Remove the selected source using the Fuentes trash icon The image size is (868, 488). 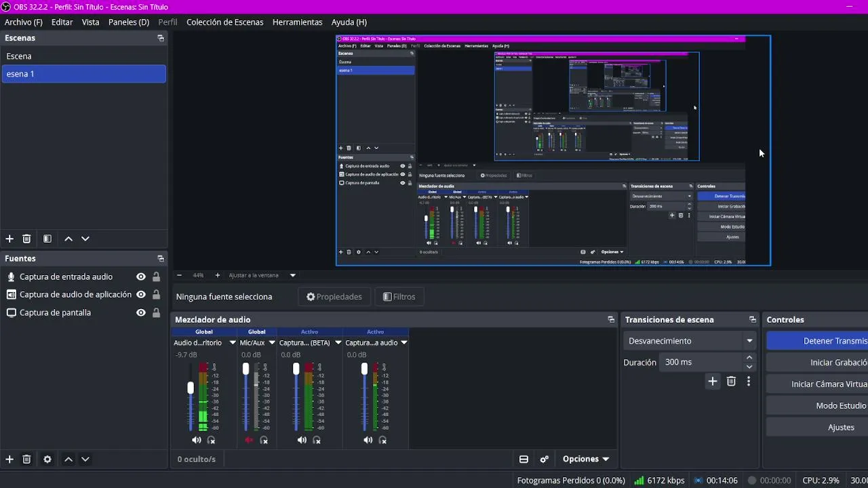(x=27, y=459)
